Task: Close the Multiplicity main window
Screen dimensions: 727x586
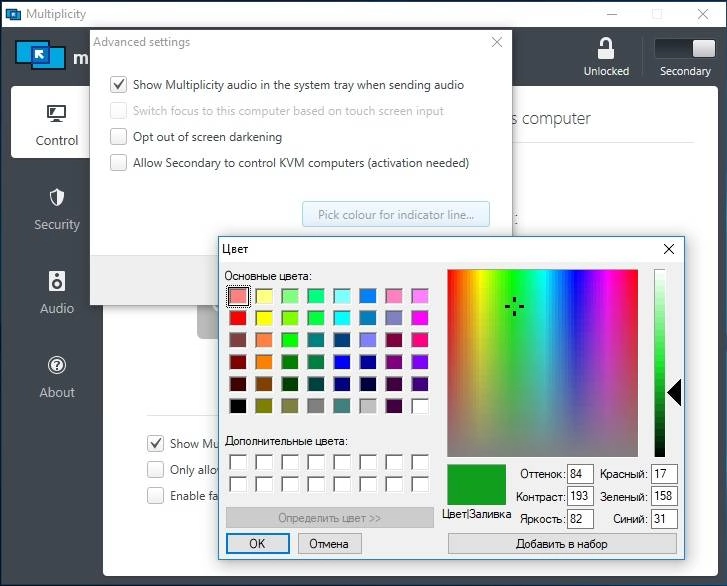Action: tap(703, 14)
